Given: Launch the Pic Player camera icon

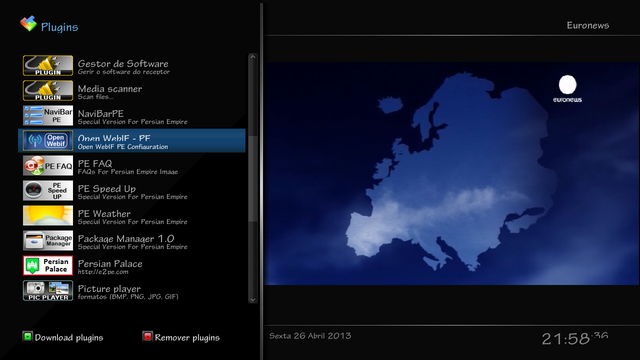Looking at the screenshot, I should [x=48, y=291].
